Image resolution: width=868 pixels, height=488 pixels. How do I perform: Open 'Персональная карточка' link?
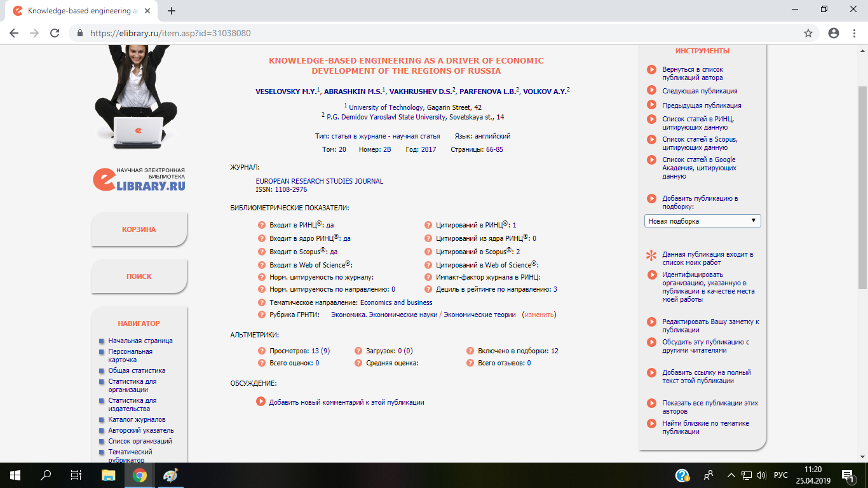(130, 356)
